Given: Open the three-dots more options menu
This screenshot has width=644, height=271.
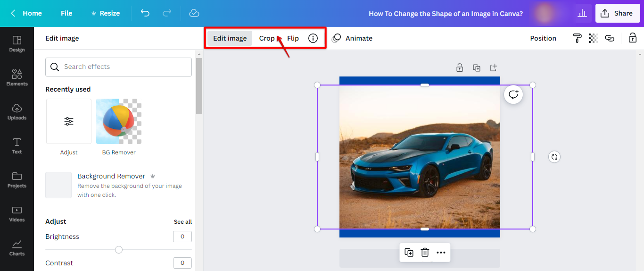Looking at the screenshot, I should 441,253.
